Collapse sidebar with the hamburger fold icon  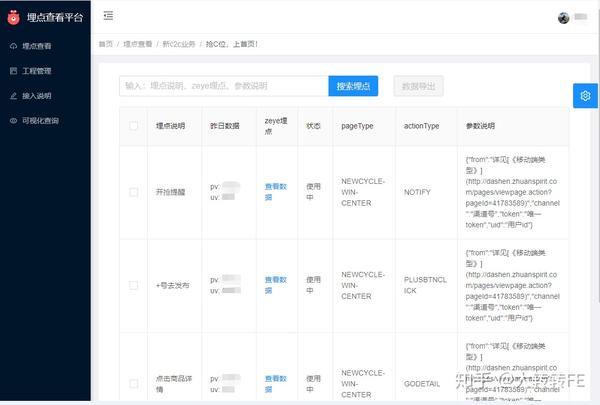pyautogui.click(x=108, y=15)
